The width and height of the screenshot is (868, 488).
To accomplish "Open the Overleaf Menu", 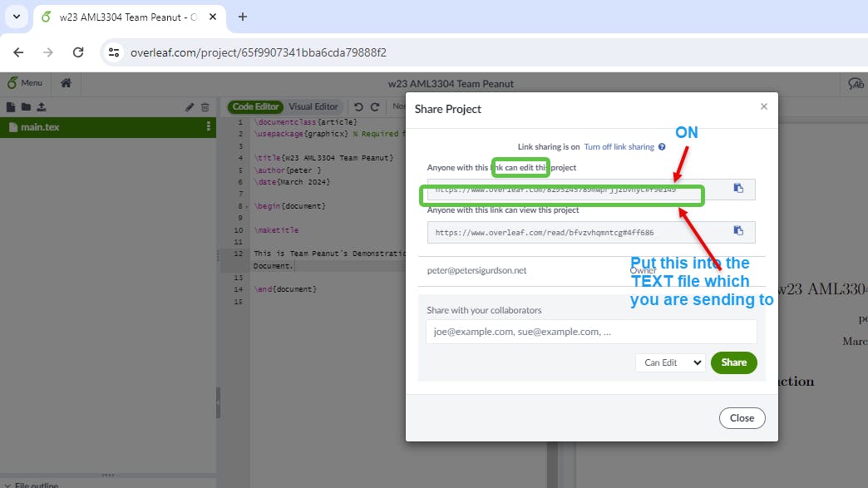I will (x=25, y=83).
